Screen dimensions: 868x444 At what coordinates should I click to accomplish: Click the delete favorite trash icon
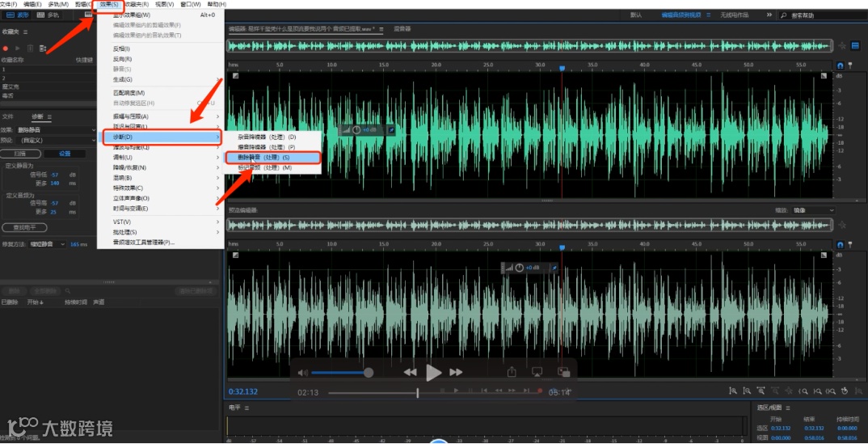point(30,49)
